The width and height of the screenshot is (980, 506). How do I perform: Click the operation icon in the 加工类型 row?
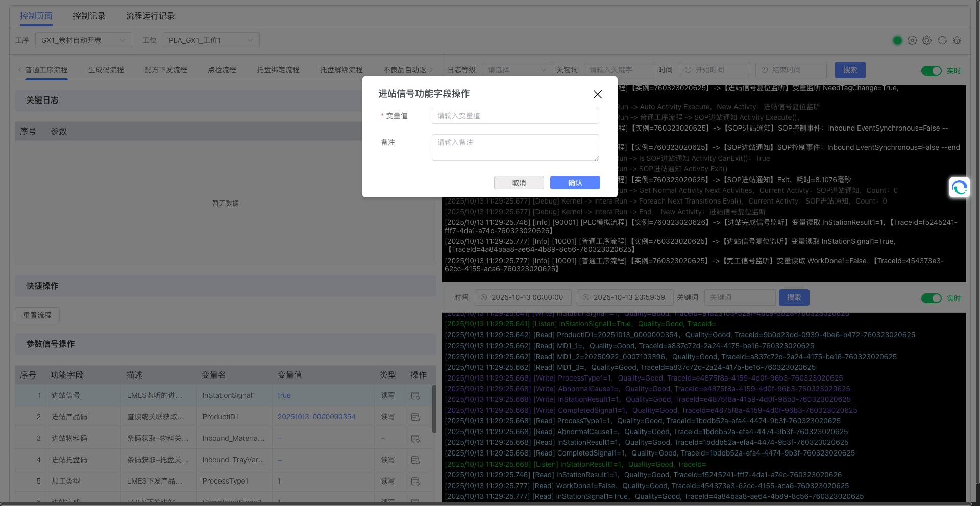[415, 482]
